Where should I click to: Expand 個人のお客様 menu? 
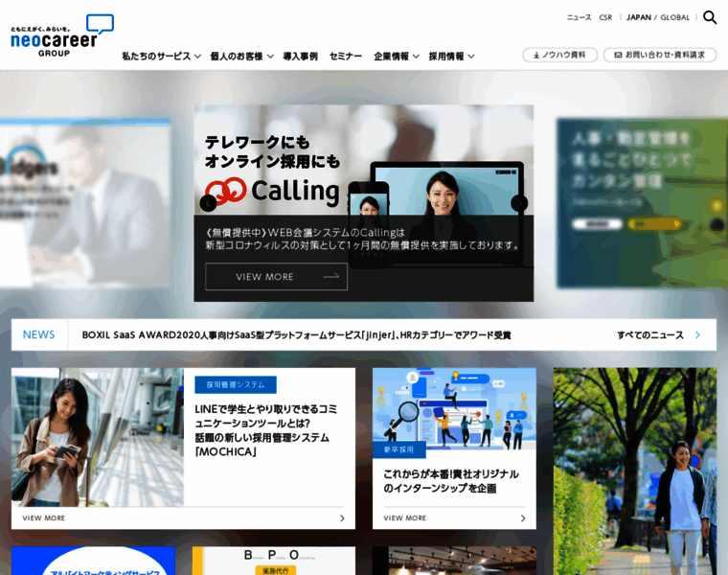(x=241, y=57)
